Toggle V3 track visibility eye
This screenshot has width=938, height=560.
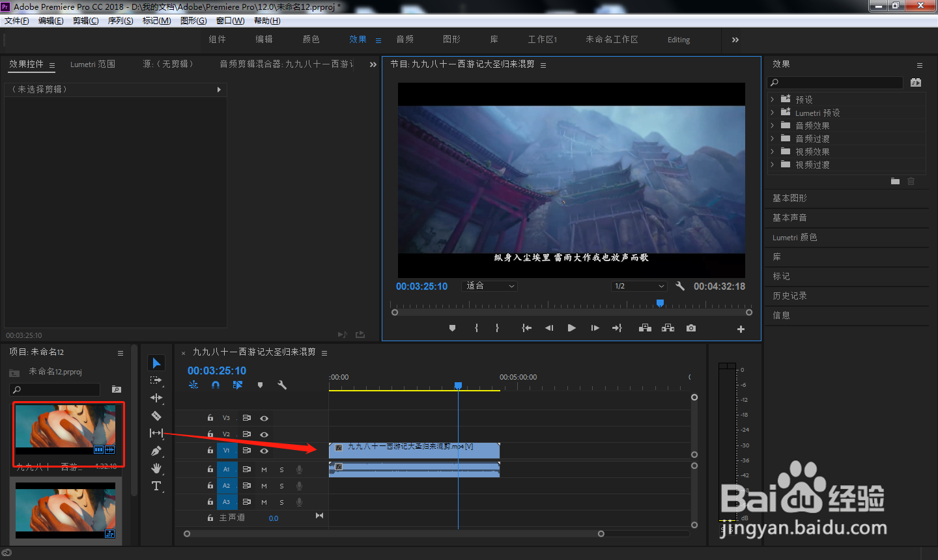264,418
